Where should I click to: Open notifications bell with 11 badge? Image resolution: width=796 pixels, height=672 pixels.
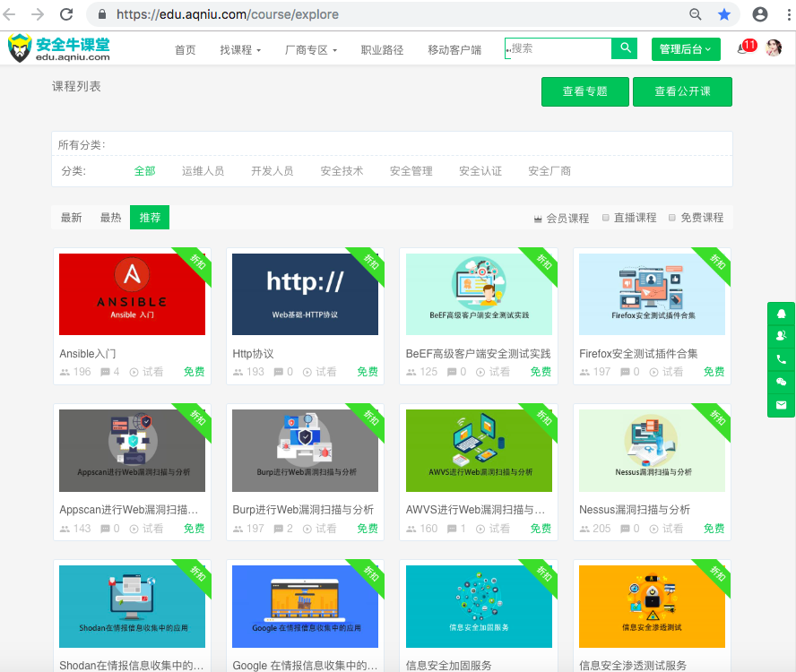point(746,47)
